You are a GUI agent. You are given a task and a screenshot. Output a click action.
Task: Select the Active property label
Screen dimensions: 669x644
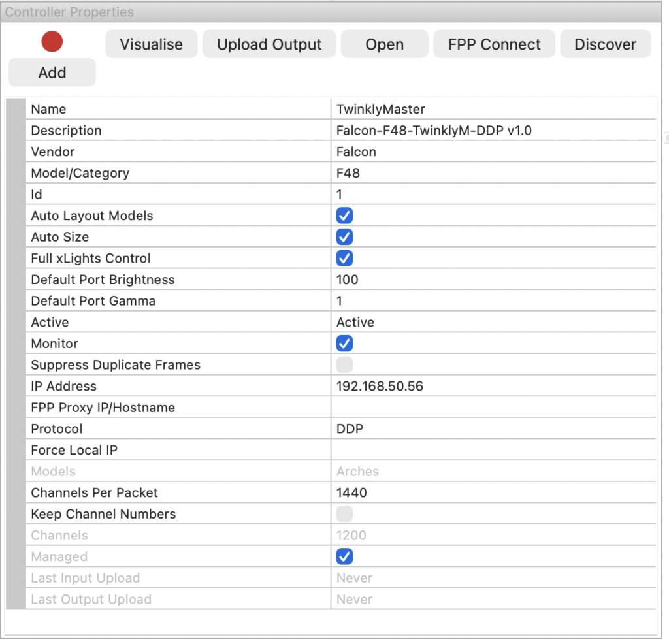coord(50,323)
